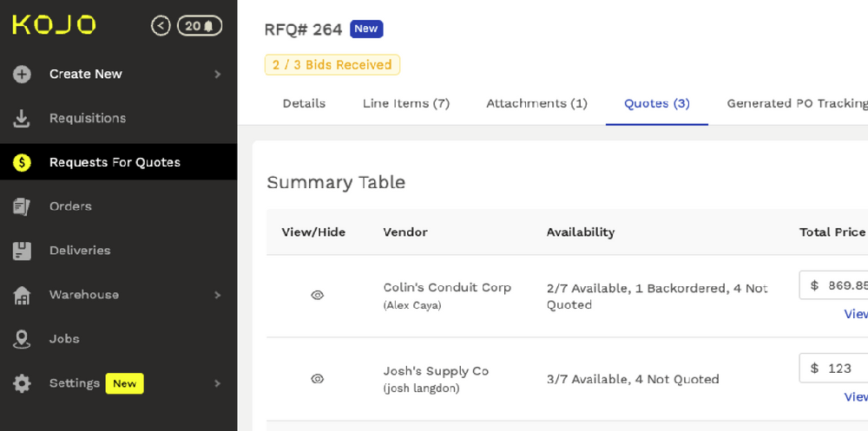The height and width of the screenshot is (431, 868).
Task: Click the yellow New badge next to Settings
Action: [x=124, y=383]
